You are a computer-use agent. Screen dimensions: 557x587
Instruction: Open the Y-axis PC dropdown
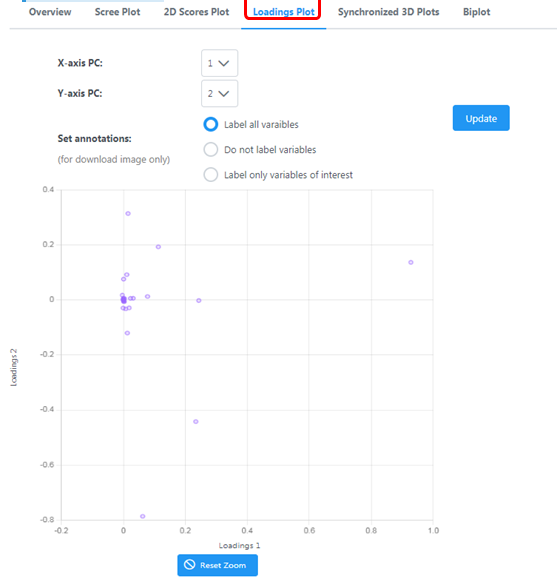(x=219, y=93)
